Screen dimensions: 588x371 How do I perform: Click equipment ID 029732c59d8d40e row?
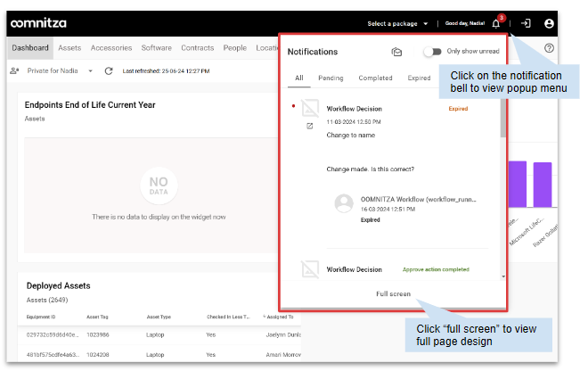click(x=53, y=335)
